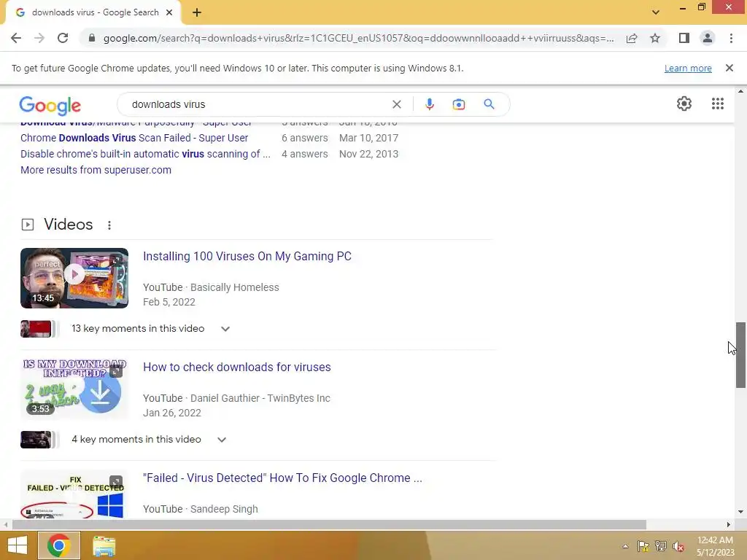Open a new browser tab

coord(197,12)
